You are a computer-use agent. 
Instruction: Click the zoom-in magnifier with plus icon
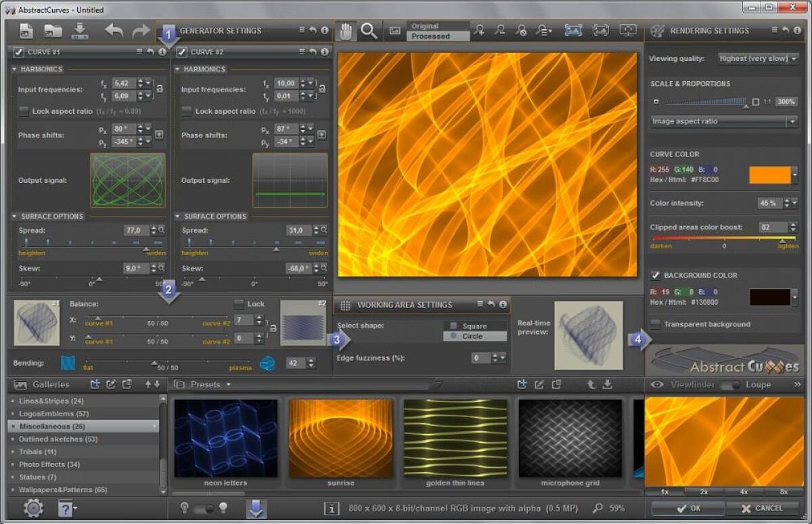(x=480, y=30)
